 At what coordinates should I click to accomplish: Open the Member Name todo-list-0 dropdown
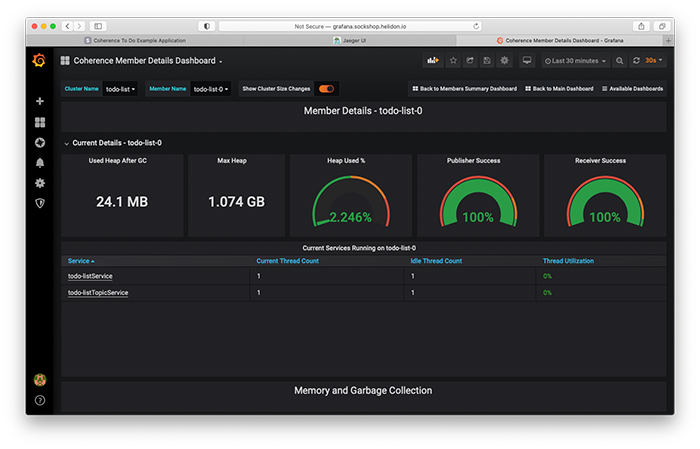[x=211, y=89]
